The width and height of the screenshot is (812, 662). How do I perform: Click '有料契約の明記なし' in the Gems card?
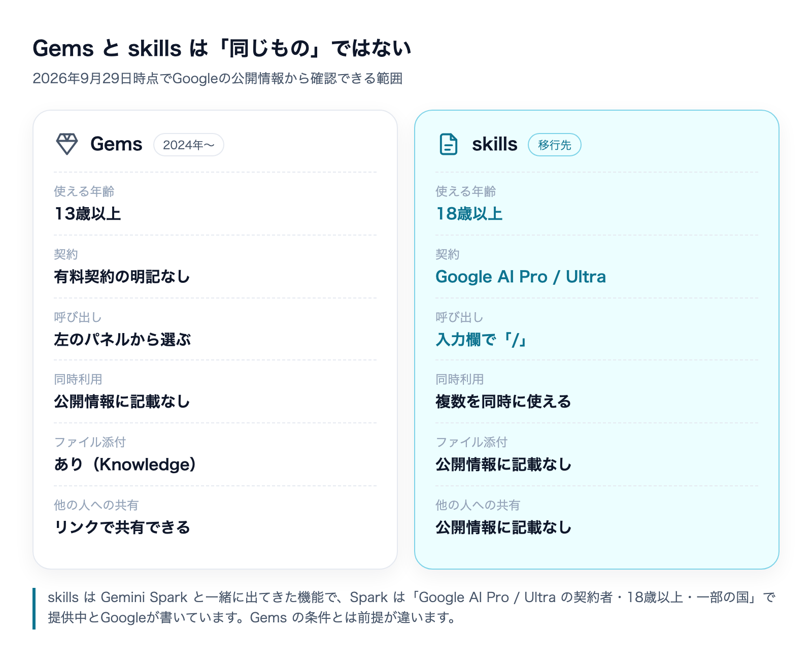pyautogui.click(x=122, y=277)
